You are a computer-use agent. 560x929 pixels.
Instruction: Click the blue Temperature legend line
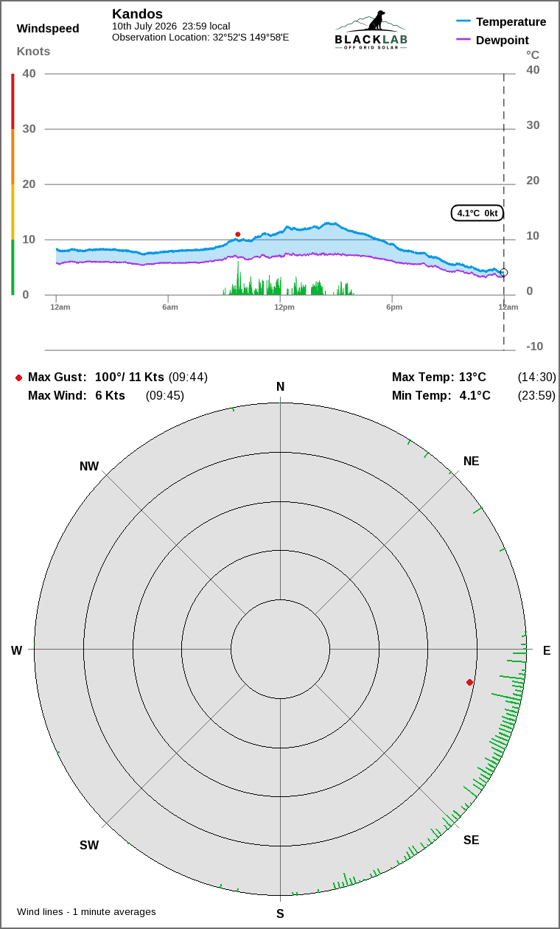(463, 22)
